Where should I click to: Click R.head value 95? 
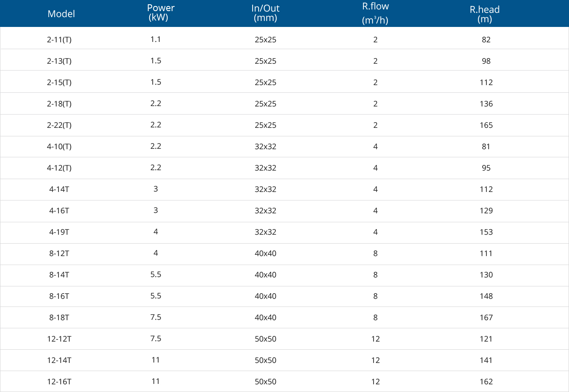tap(486, 168)
